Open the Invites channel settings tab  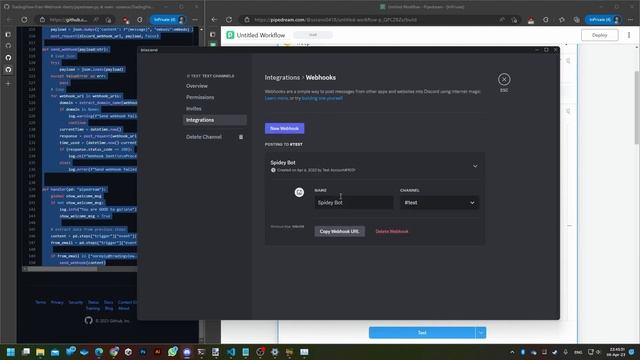coord(193,109)
